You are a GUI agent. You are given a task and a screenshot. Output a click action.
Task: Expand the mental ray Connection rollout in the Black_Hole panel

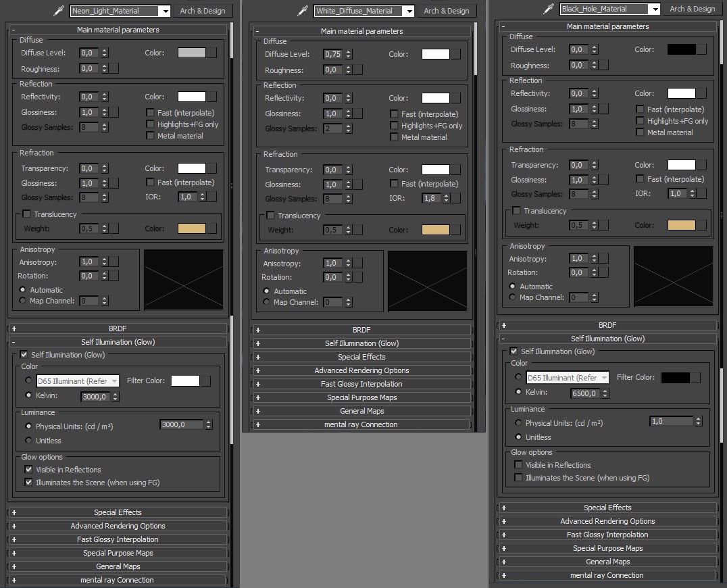[607, 575]
